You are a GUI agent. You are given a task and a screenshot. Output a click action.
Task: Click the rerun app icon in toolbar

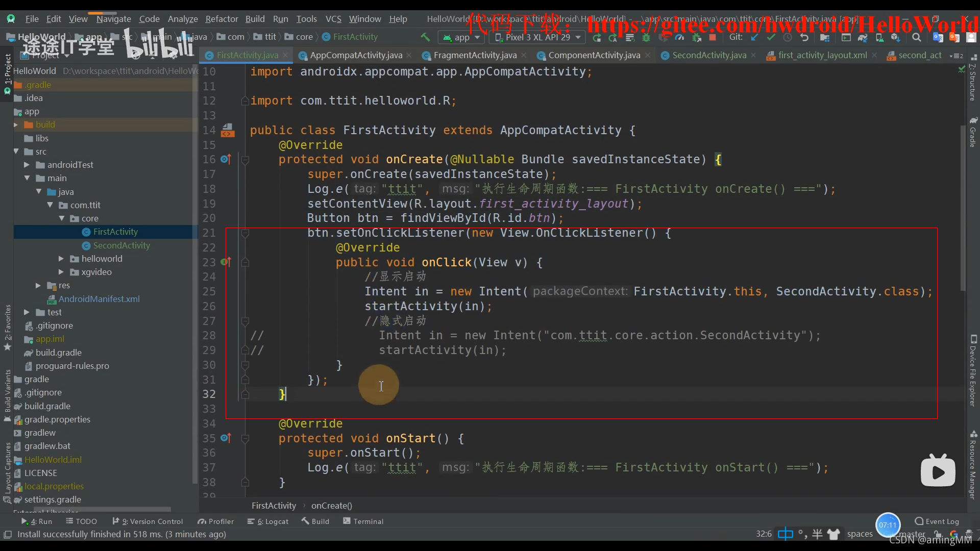(x=597, y=37)
